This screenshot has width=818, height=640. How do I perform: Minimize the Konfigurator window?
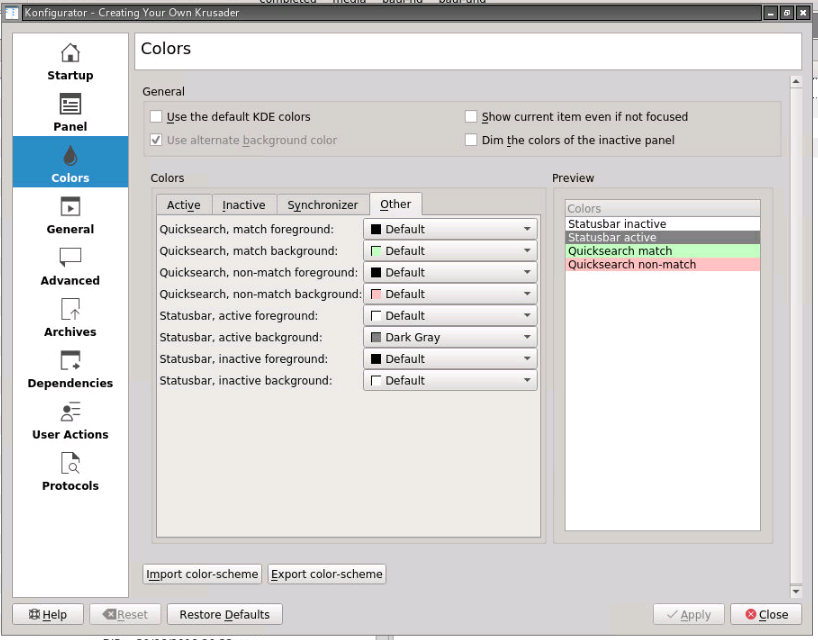pyautogui.click(x=771, y=13)
